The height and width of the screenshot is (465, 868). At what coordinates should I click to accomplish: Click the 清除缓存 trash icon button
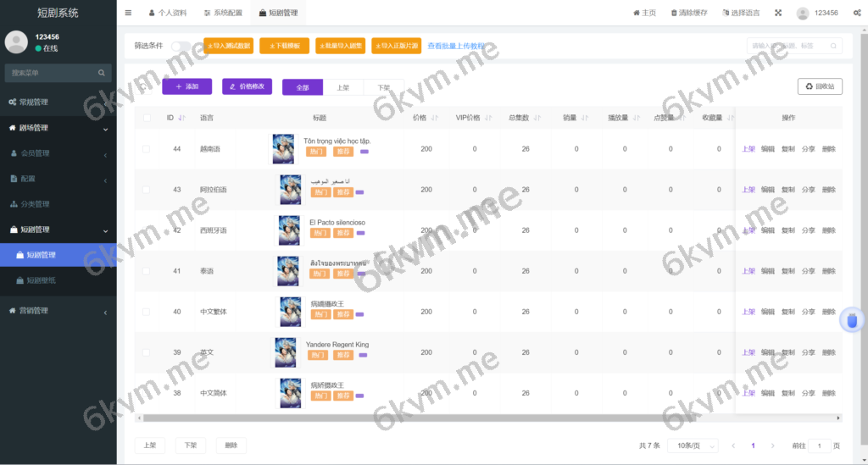[691, 13]
